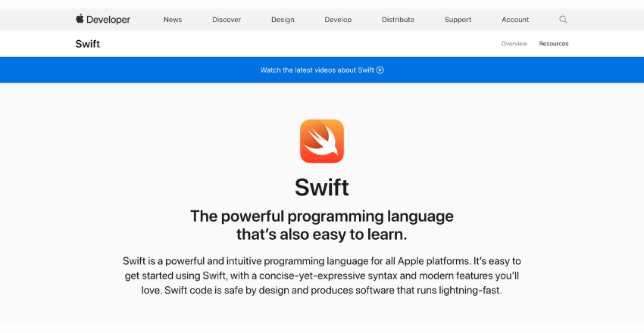644x333 pixels.
Task: Select Develop in the navigation bar
Action: pos(338,20)
